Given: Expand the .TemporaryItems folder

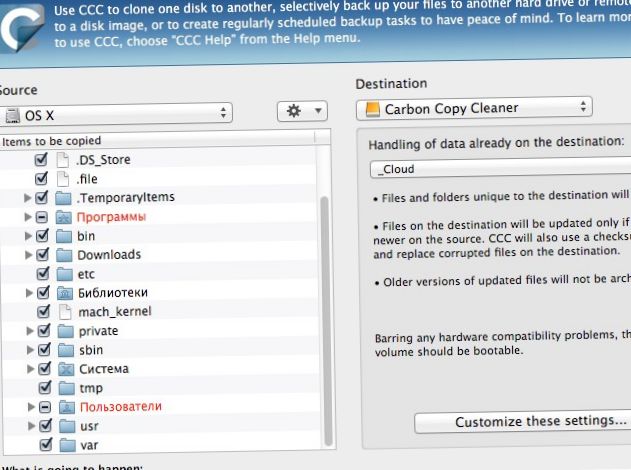Looking at the screenshot, I should pos(27,198).
